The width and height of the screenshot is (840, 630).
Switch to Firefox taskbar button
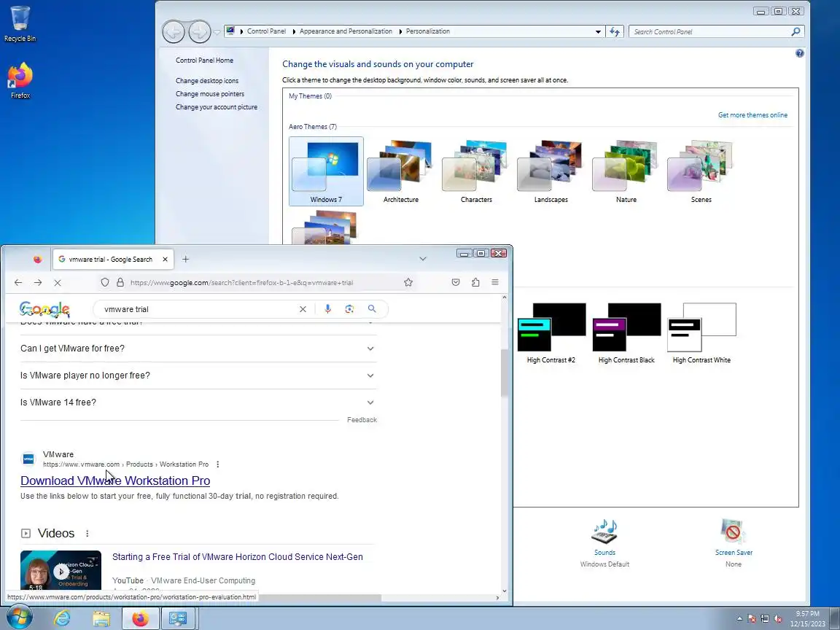[140, 618]
